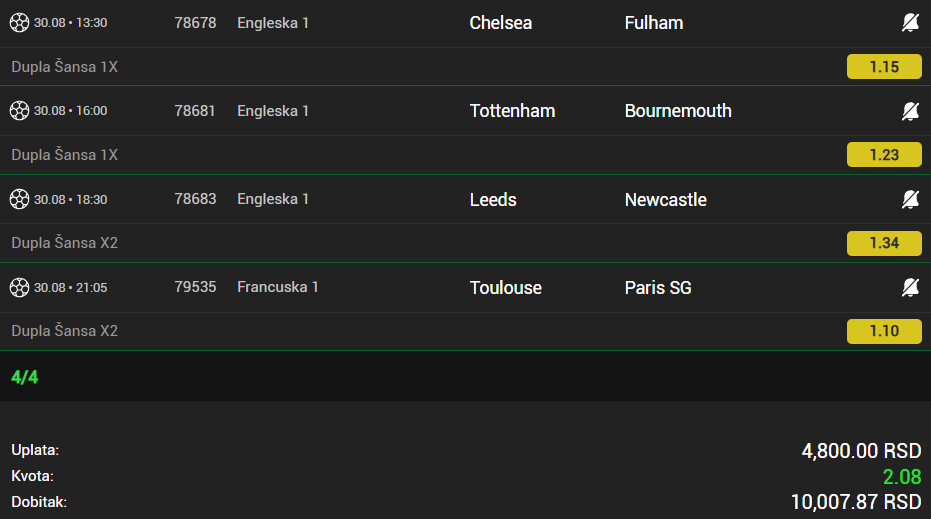
Task: Click the green 2.08 total odds value
Action: coord(902,476)
